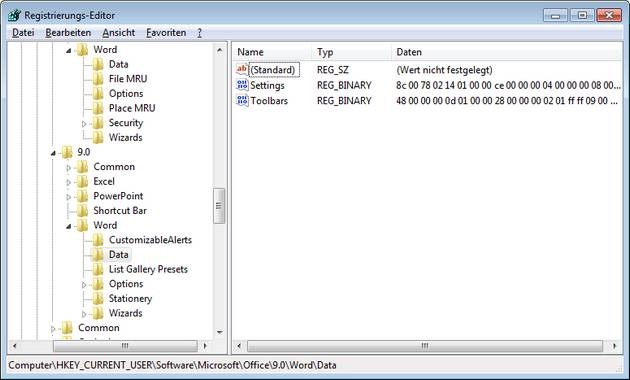Select the Toolbars binary value icon

coord(242,100)
